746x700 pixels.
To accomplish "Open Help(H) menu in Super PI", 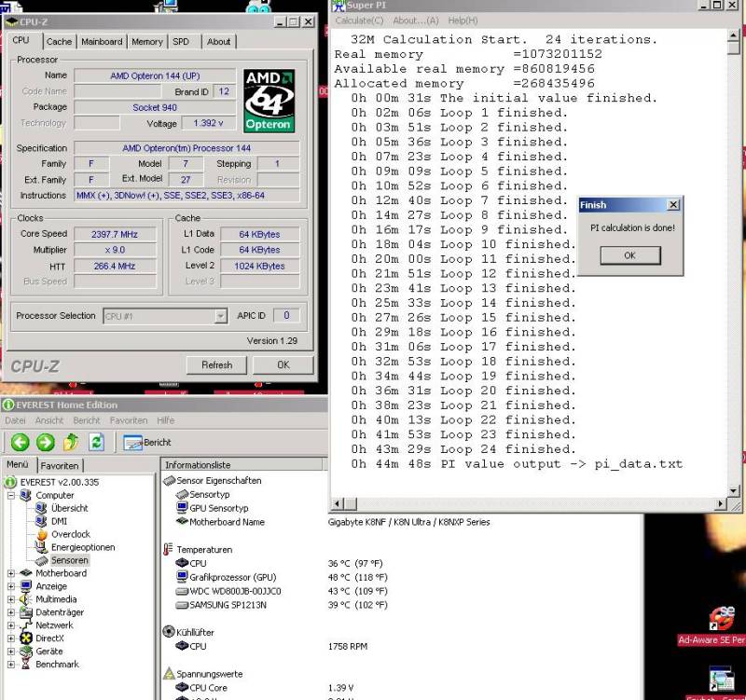I will [x=463, y=21].
